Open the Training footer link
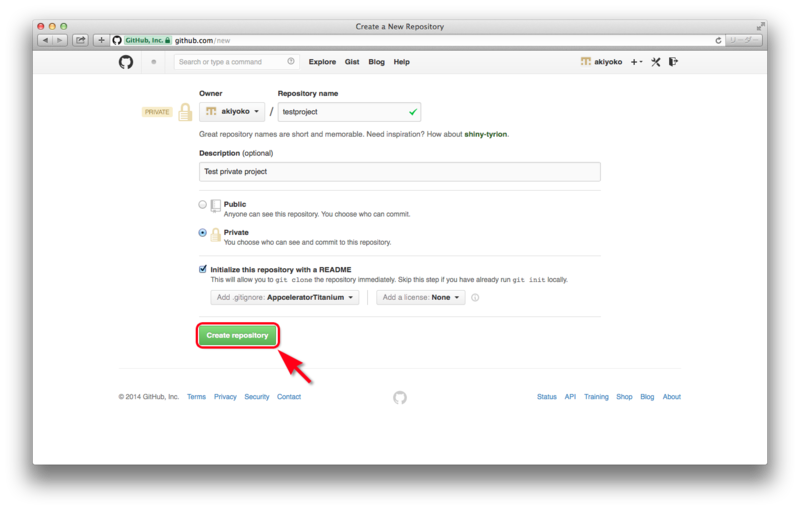The width and height of the screenshot is (800, 510). [x=596, y=397]
